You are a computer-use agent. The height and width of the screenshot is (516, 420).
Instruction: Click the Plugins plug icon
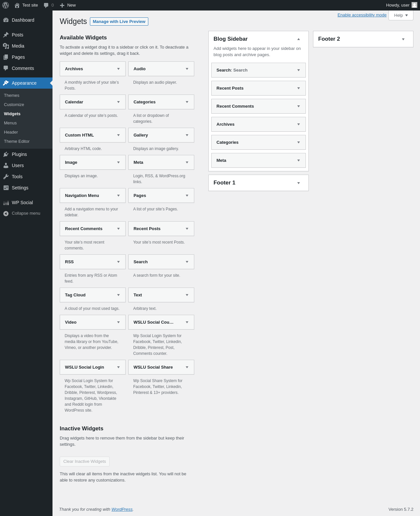tap(6, 154)
